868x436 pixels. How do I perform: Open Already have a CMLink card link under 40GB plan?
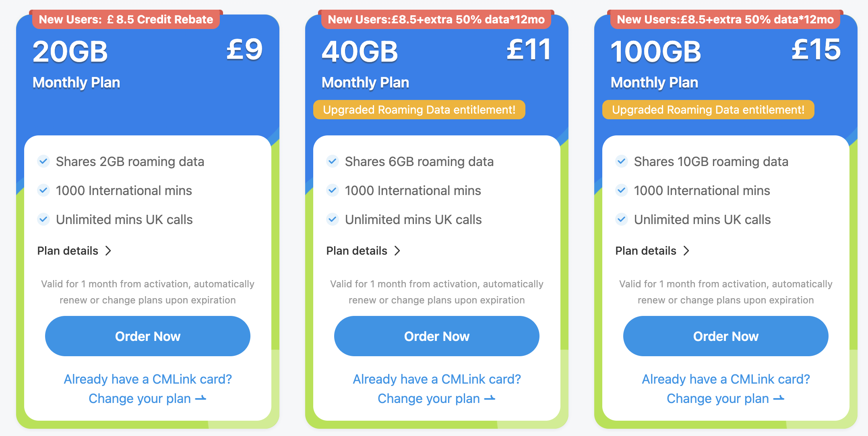(437, 379)
